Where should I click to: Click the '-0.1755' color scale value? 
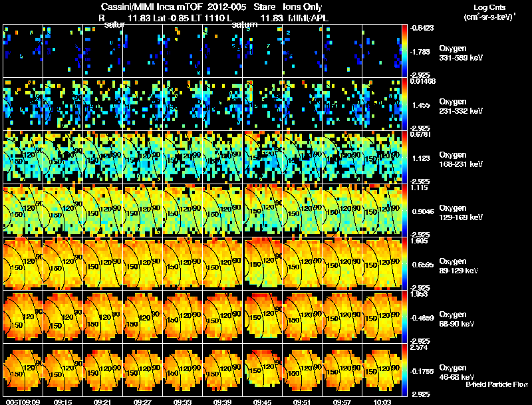(422, 371)
